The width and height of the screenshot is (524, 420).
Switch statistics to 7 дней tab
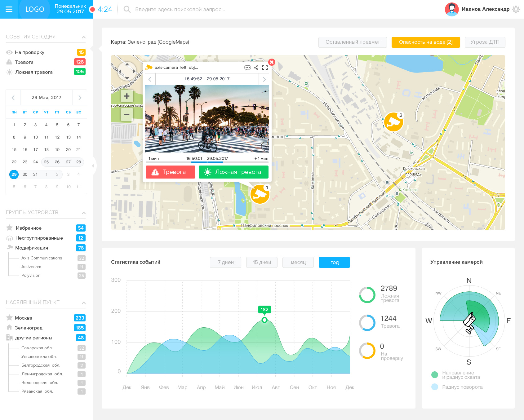point(225,262)
